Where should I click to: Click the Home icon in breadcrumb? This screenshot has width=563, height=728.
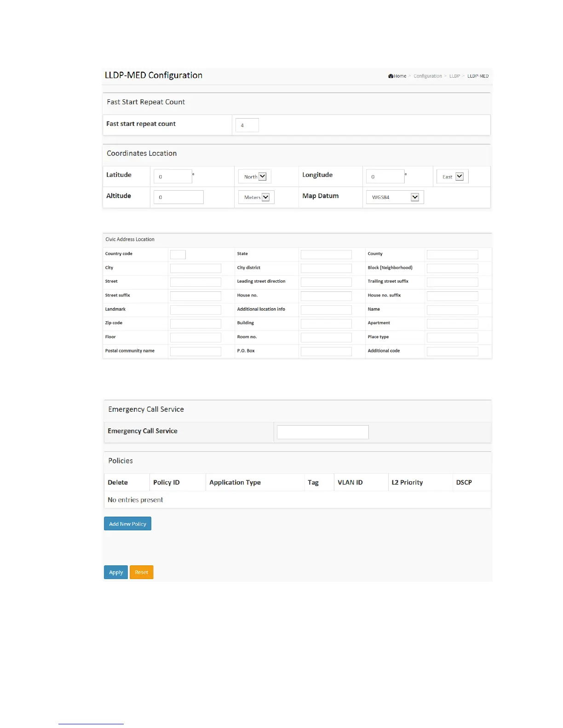[391, 76]
